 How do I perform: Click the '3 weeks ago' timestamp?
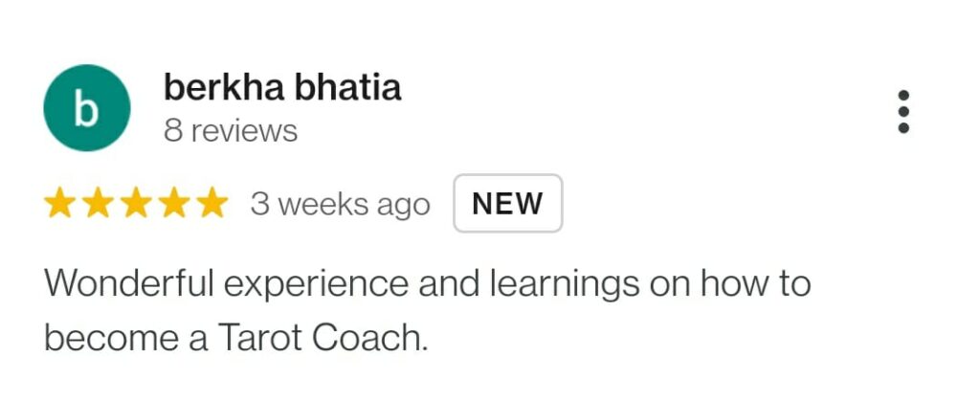coord(340,204)
